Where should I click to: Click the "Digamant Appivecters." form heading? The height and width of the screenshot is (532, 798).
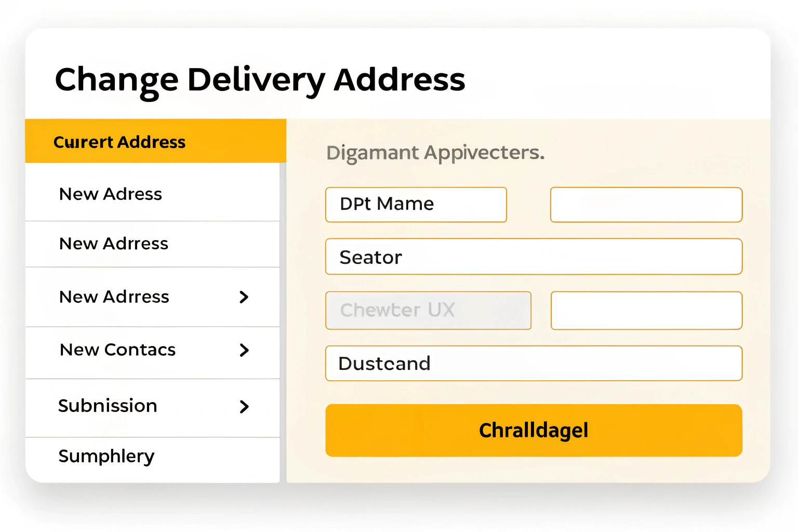click(x=435, y=153)
